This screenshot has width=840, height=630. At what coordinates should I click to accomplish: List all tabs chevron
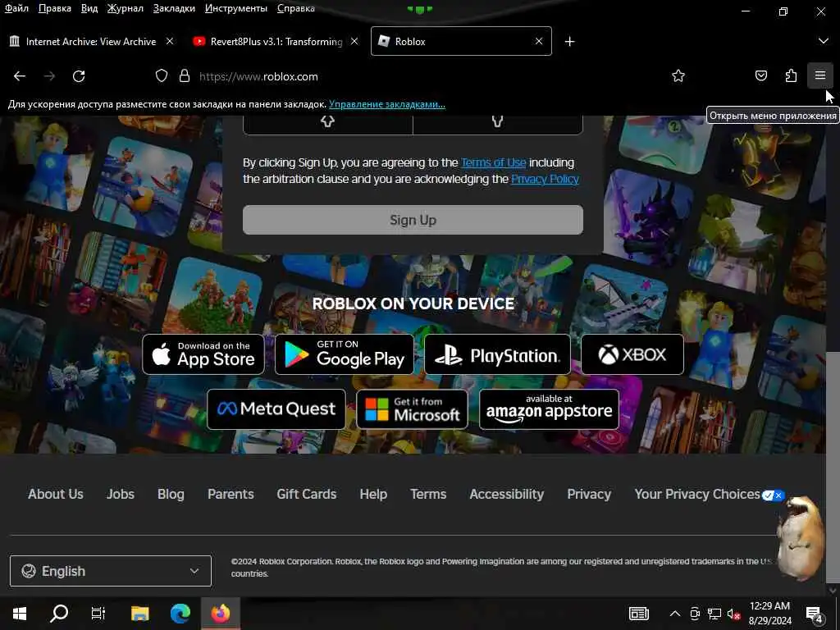point(823,41)
